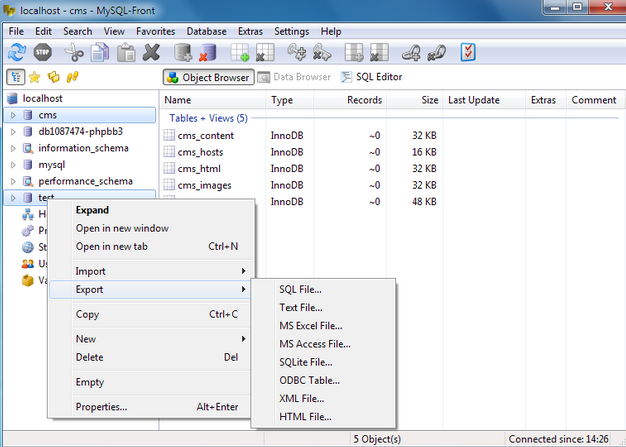Click the Copy documents toolbar icon
Screen dimensions: 626x447
pyautogui.click(x=100, y=52)
